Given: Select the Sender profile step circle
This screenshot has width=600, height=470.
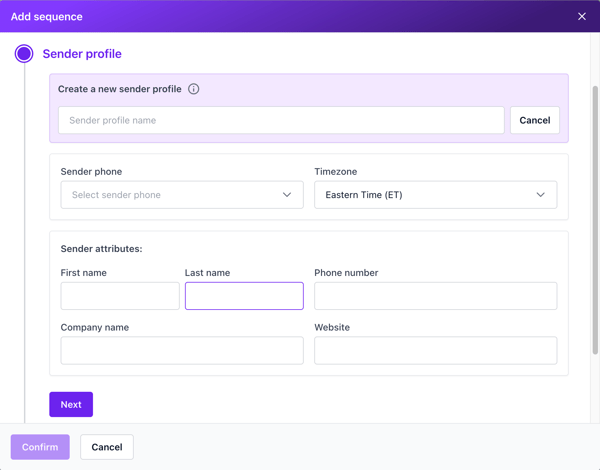Looking at the screenshot, I should (x=24, y=54).
